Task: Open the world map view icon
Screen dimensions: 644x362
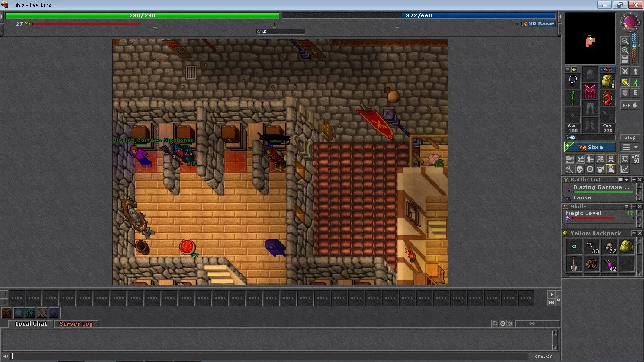Action: tap(625, 59)
